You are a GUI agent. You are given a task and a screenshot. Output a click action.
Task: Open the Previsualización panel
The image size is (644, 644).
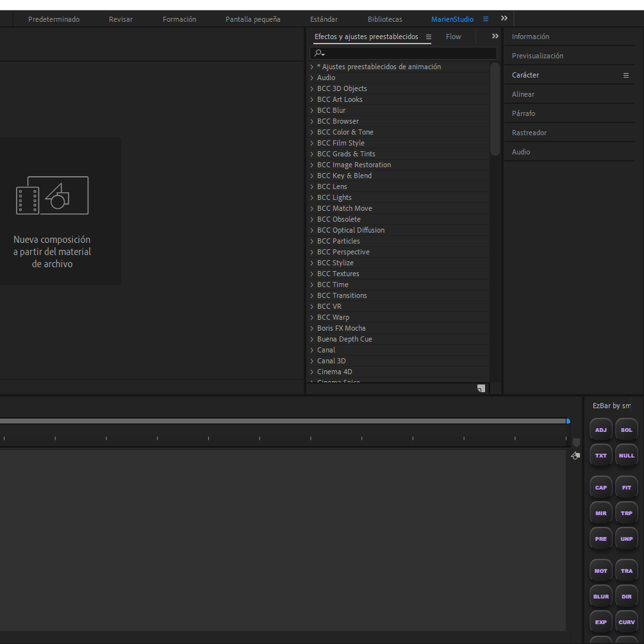pyautogui.click(x=537, y=56)
